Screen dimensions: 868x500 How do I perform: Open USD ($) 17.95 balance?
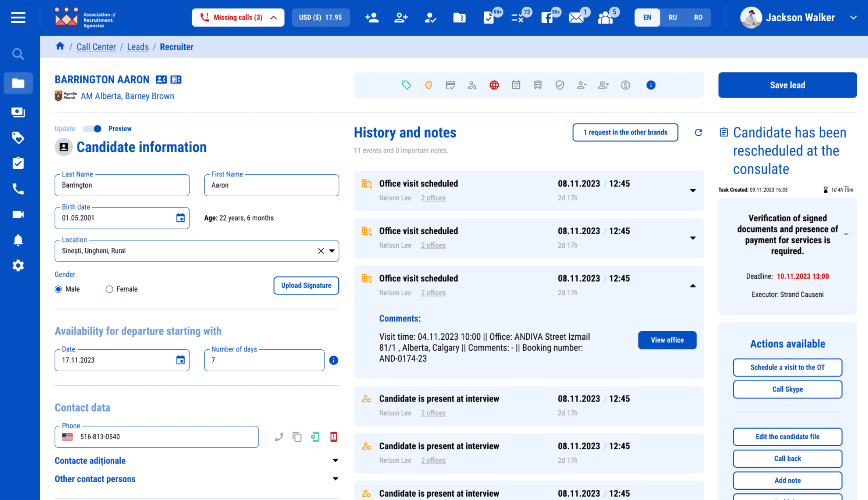(x=320, y=18)
